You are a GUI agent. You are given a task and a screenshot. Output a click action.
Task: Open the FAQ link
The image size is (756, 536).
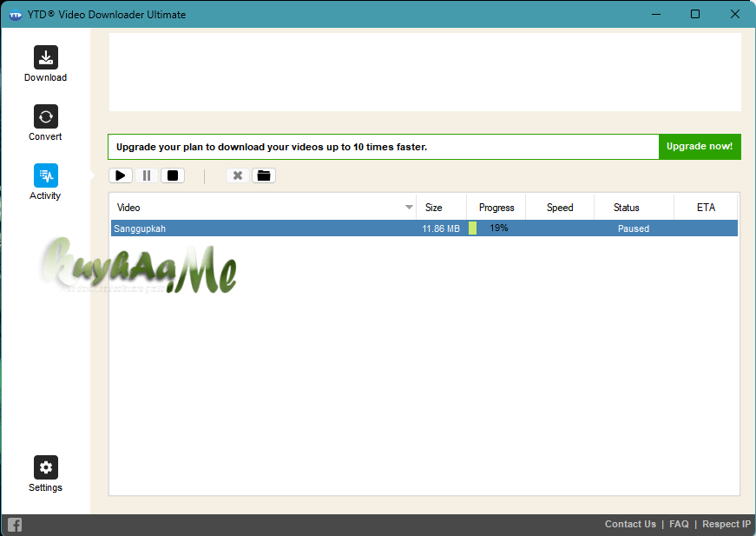click(679, 524)
